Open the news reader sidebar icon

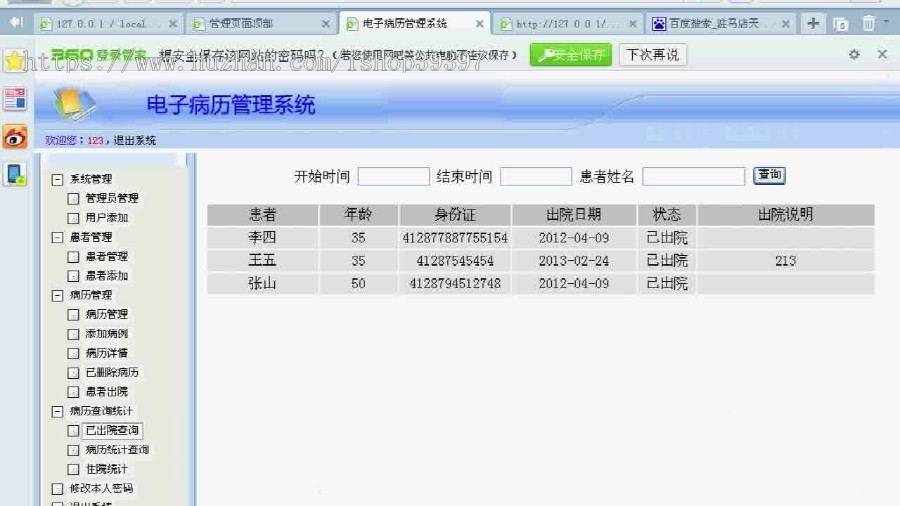click(15, 99)
